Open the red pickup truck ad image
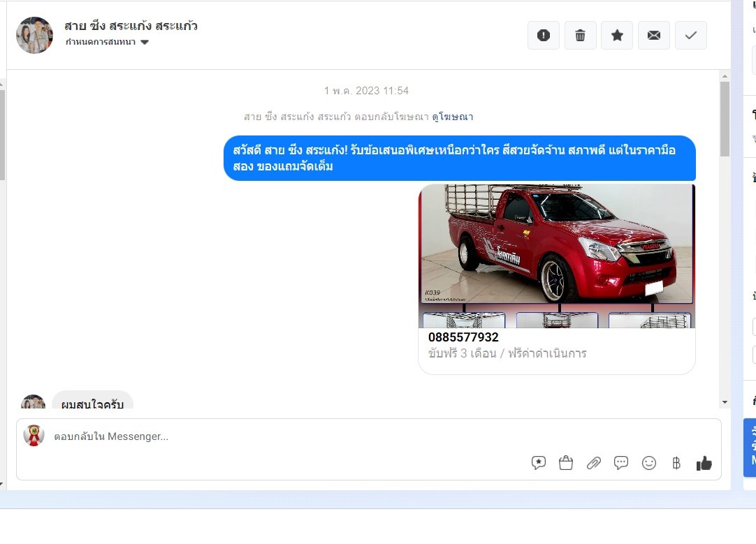This screenshot has height=544, width=756. (x=557, y=244)
